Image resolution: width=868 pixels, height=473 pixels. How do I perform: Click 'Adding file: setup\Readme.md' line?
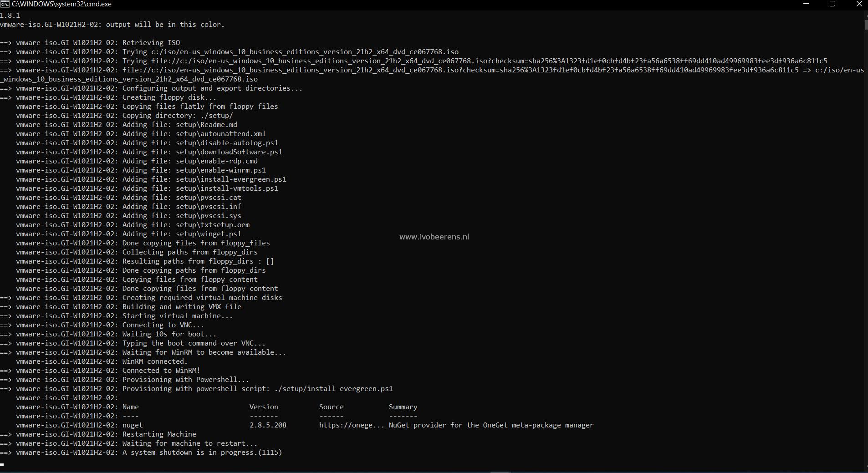tap(180, 125)
